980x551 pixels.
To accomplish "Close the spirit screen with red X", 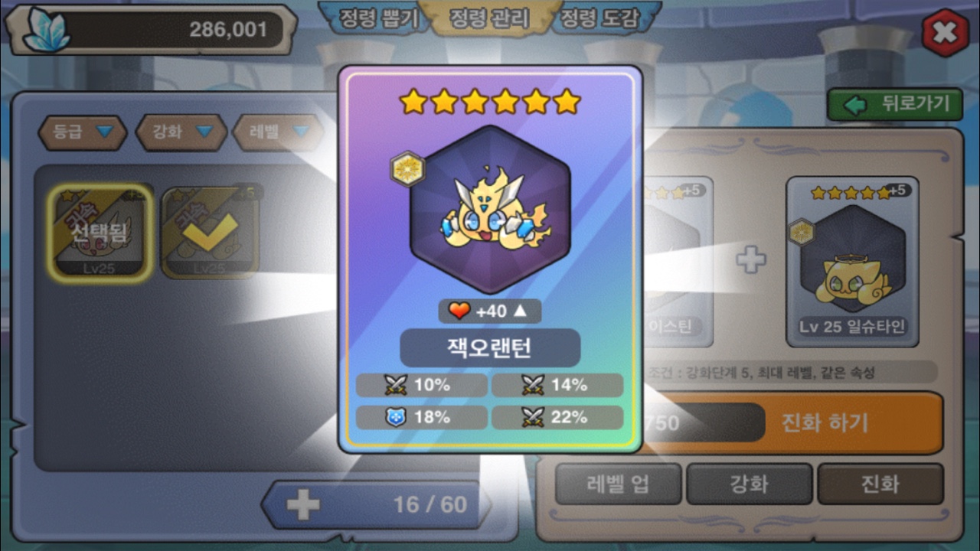I will coord(945,32).
